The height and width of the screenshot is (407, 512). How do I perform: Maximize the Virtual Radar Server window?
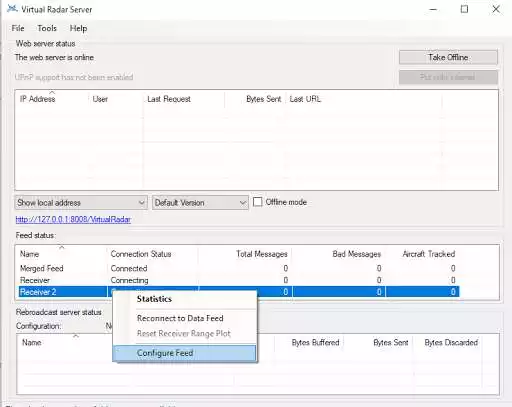point(464,9)
